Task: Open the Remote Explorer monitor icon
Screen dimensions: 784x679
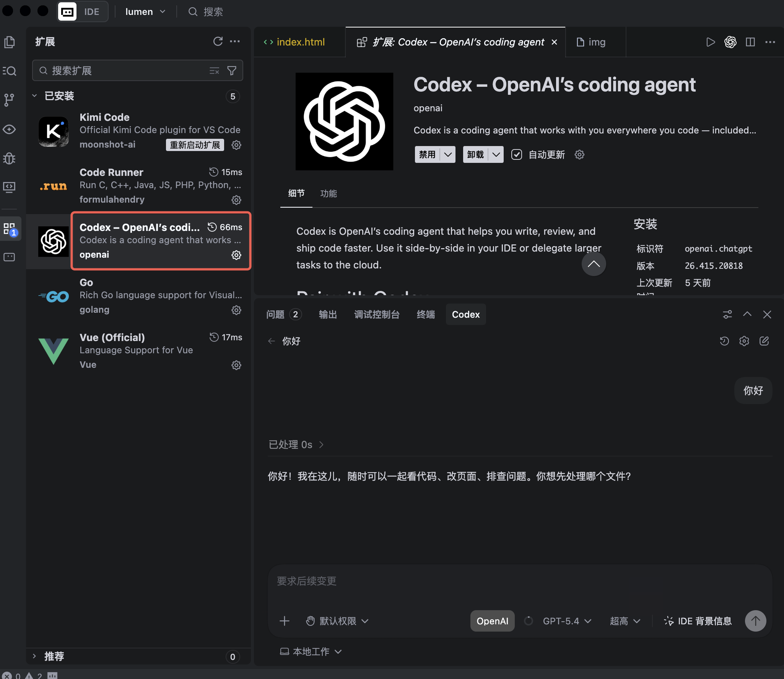Action: tap(10, 187)
